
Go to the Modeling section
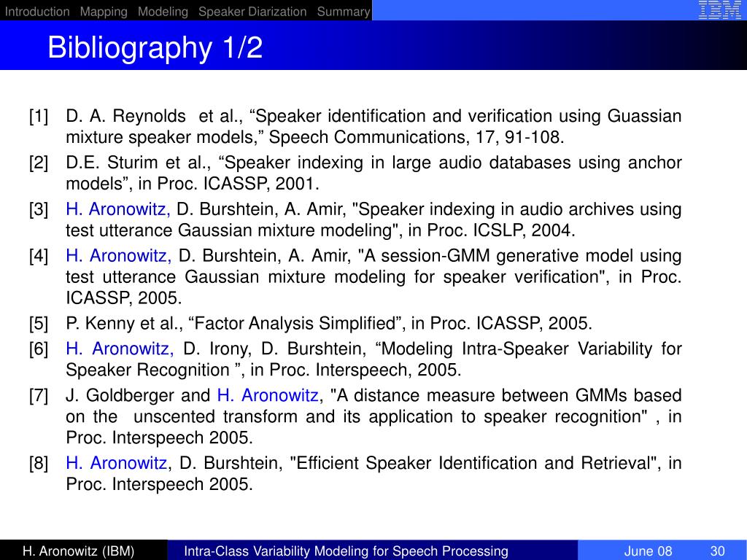point(163,12)
